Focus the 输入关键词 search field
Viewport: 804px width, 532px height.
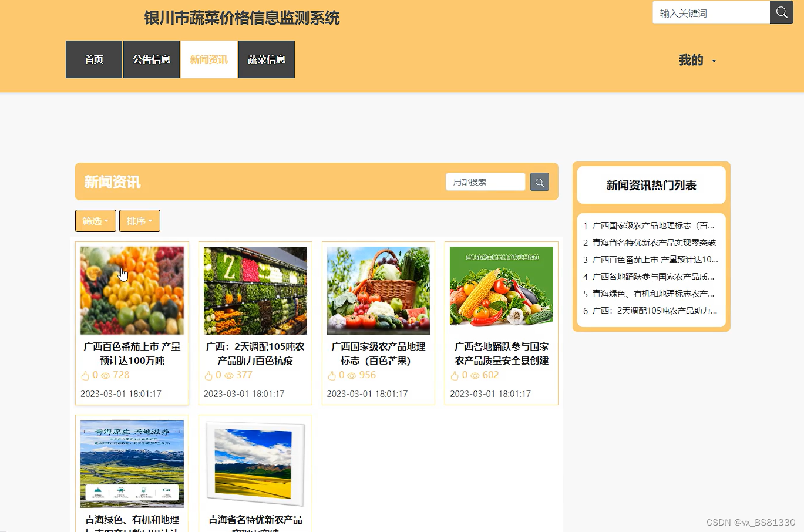coord(711,12)
